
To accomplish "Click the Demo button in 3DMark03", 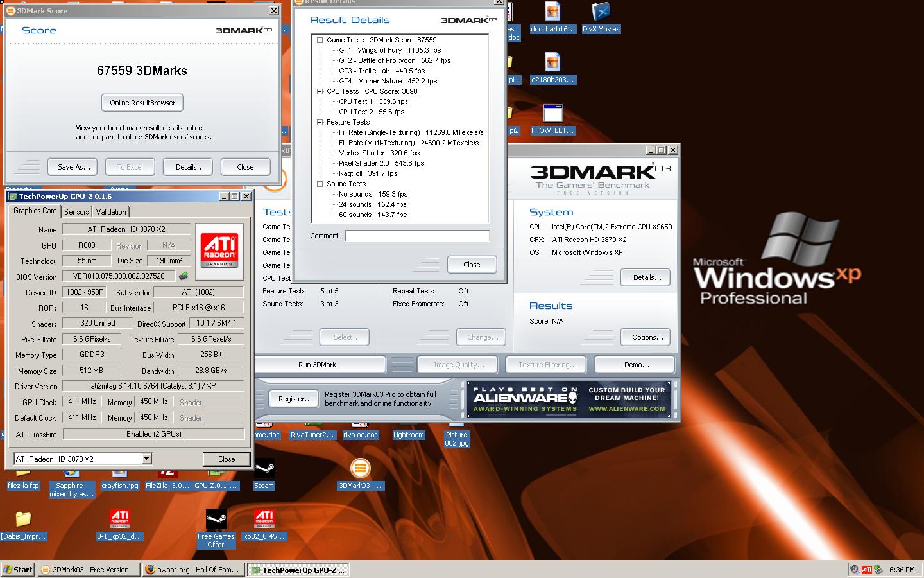I will (x=635, y=365).
